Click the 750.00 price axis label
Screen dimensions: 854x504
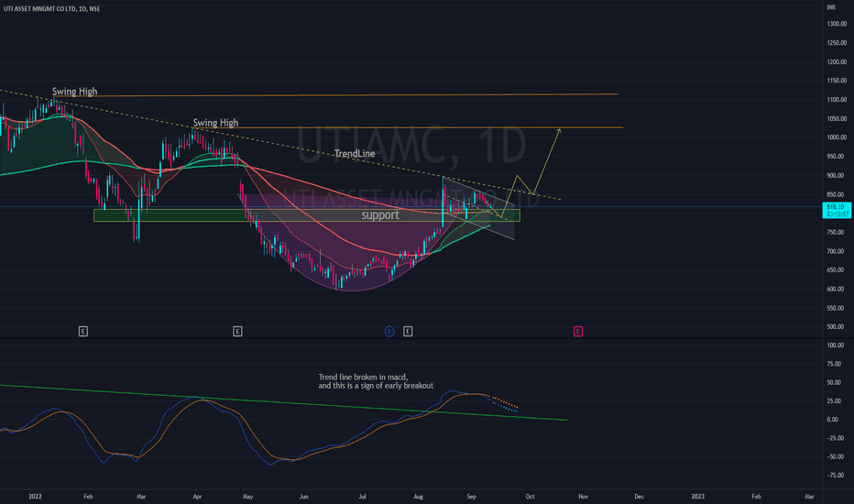[836, 232]
